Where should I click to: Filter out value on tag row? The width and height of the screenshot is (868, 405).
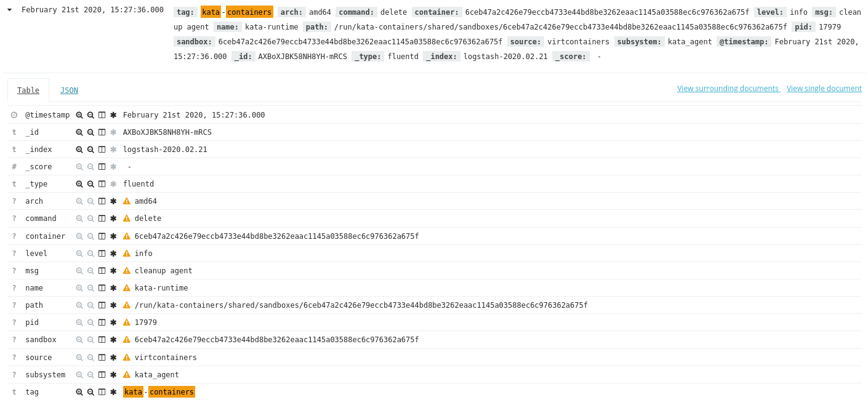click(x=90, y=392)
